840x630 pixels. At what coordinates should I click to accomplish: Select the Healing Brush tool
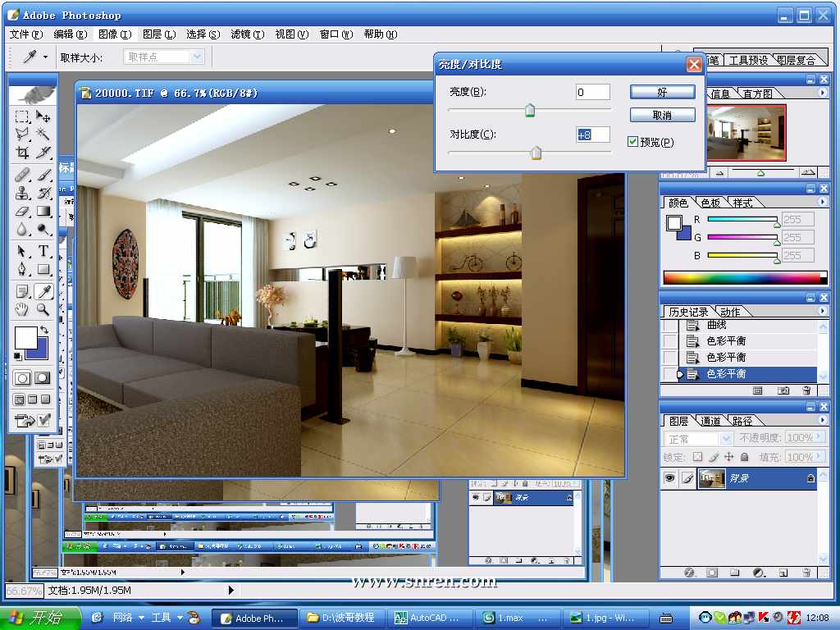[22, 175]
